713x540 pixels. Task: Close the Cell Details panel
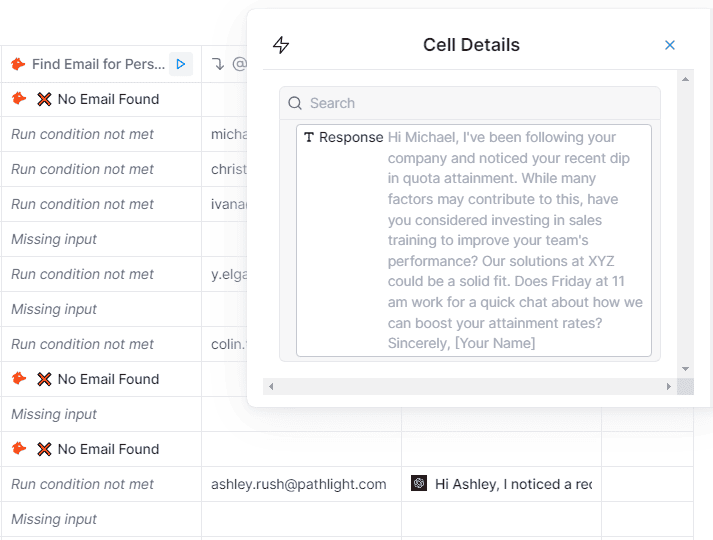(x=670, y=45)
